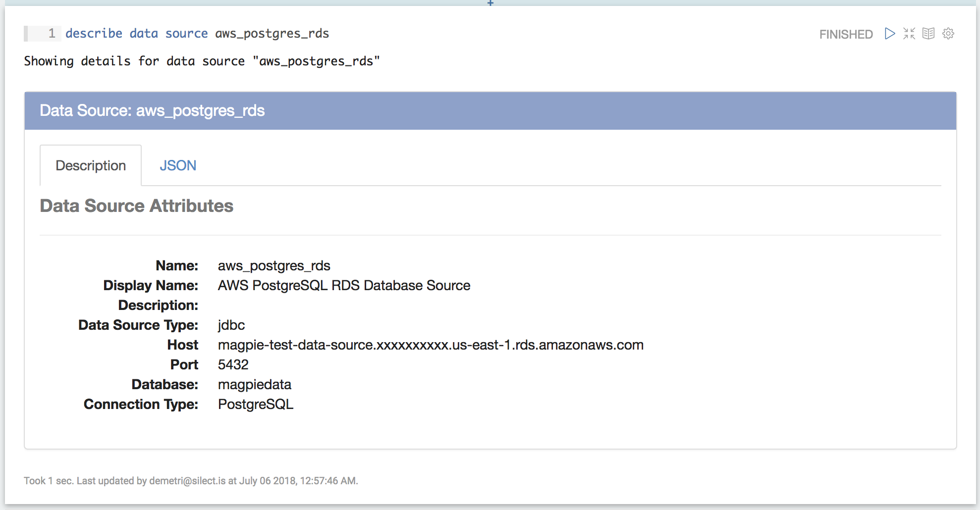The height and width of the screenshot is (510, 980).
Task: Place cursor in the describe data source code line
Action: [197, 34]
